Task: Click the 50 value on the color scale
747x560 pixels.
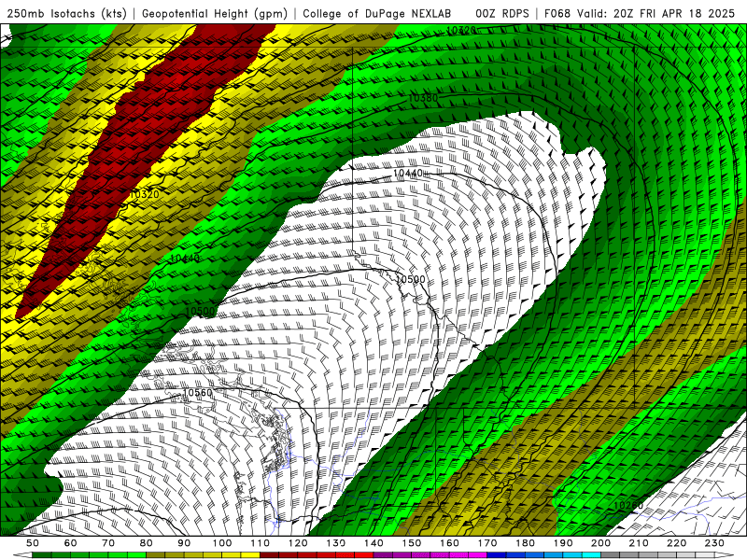Action: point(33,543)
